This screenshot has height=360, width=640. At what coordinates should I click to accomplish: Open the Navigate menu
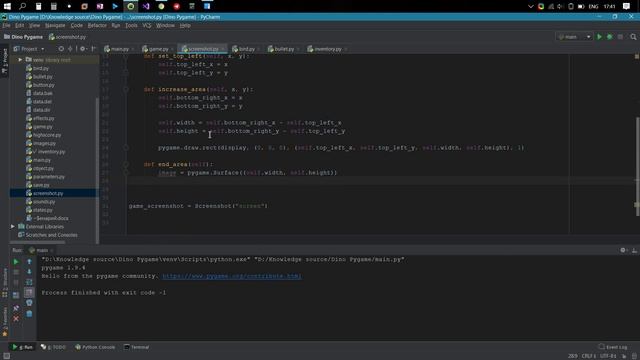pyautogui.click(x=55, y=25)
